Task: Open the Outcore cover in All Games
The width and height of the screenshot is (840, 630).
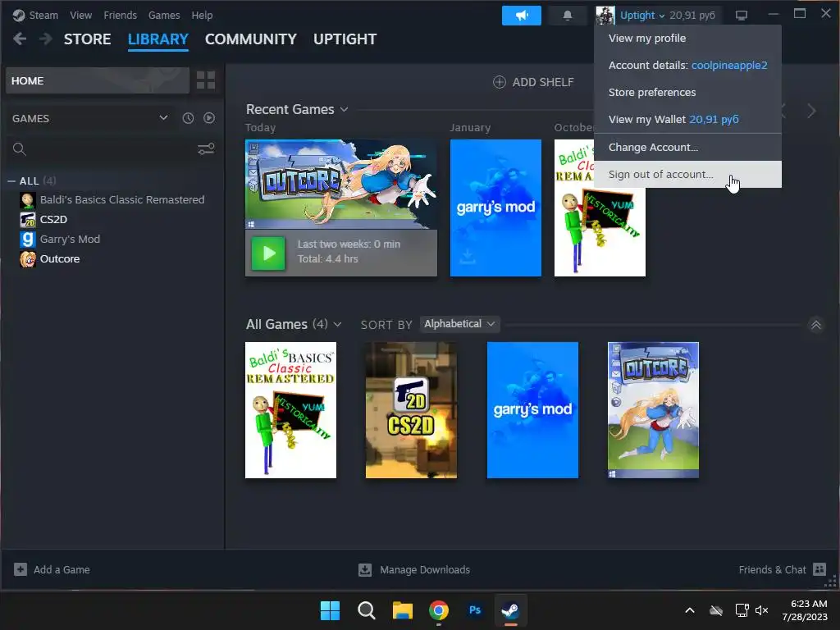Action: [x=653, y=410]
